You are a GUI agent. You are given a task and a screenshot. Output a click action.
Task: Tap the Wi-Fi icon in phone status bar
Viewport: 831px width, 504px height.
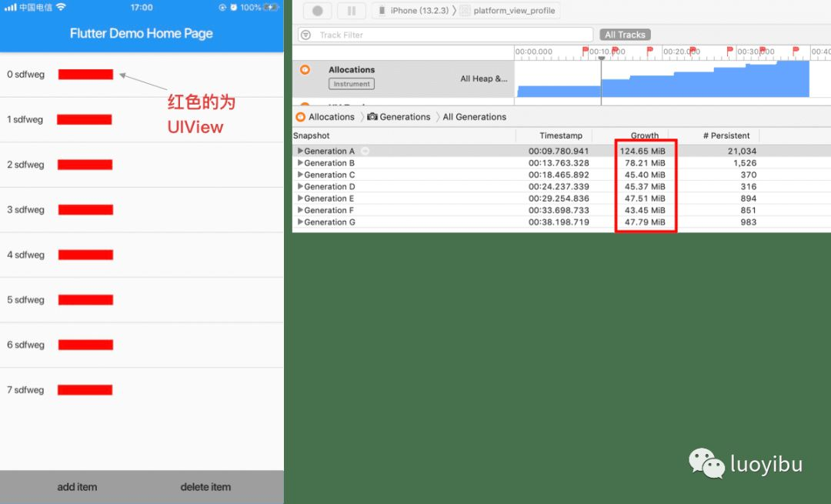[x=61, y=7]
